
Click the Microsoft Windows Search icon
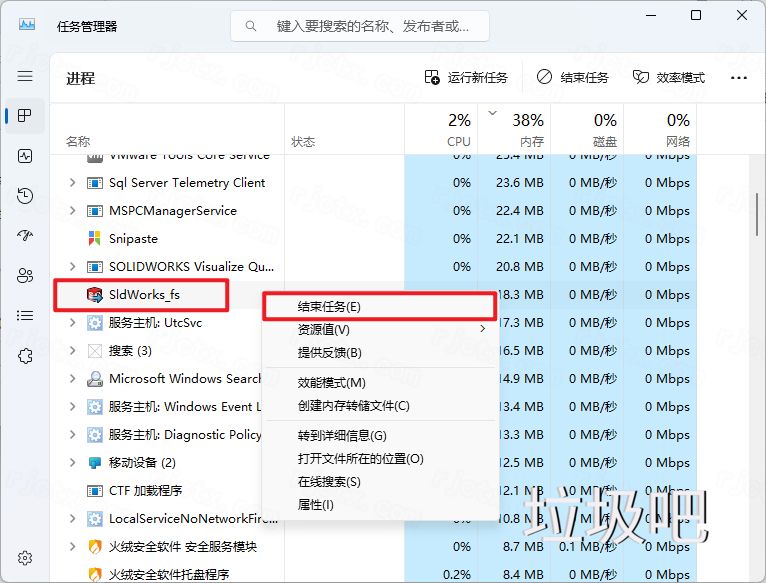coord(94,379)
